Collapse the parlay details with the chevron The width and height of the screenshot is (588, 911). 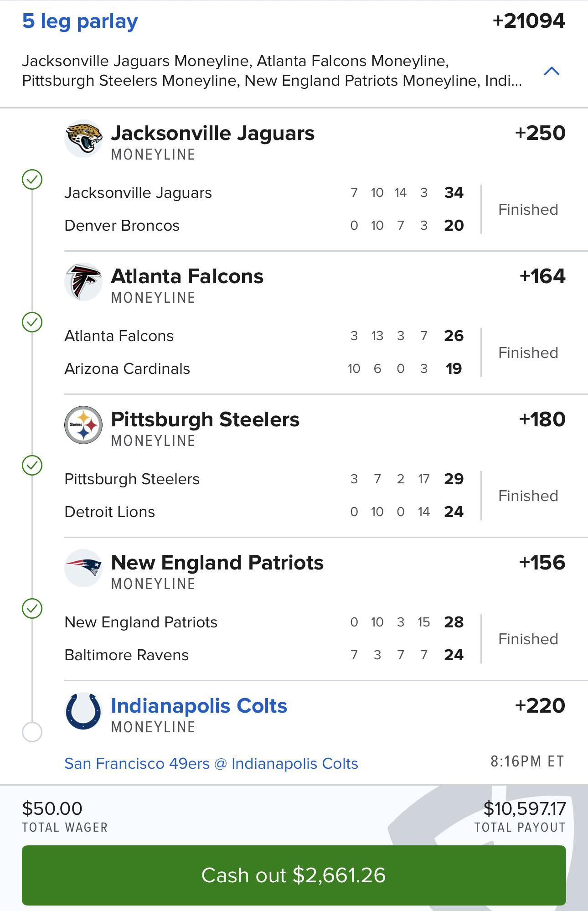[x=552, y=71]
